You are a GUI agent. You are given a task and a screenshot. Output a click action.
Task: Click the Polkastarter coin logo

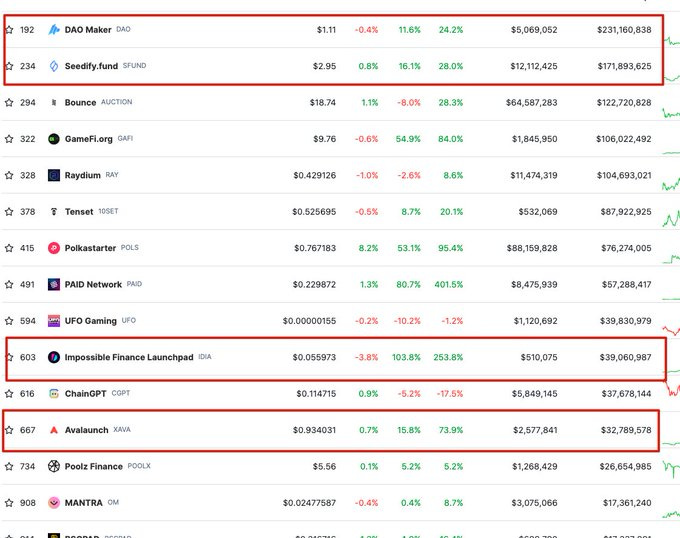(x=54, y=248)
